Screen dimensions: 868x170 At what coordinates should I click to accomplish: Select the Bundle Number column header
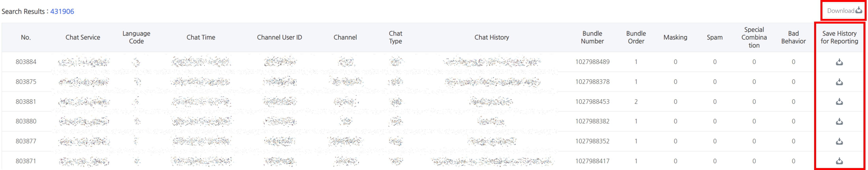coord(592,37)
